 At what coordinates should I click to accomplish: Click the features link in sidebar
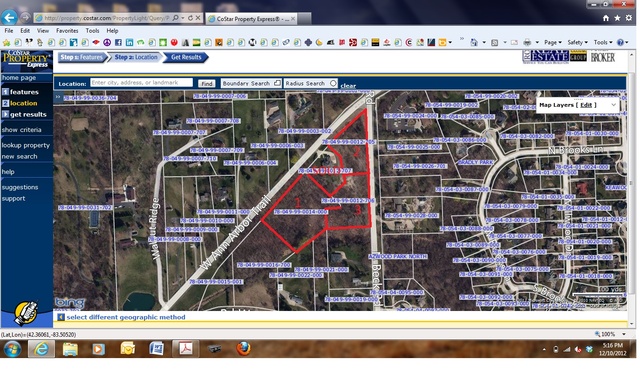[x=24, y=92]
